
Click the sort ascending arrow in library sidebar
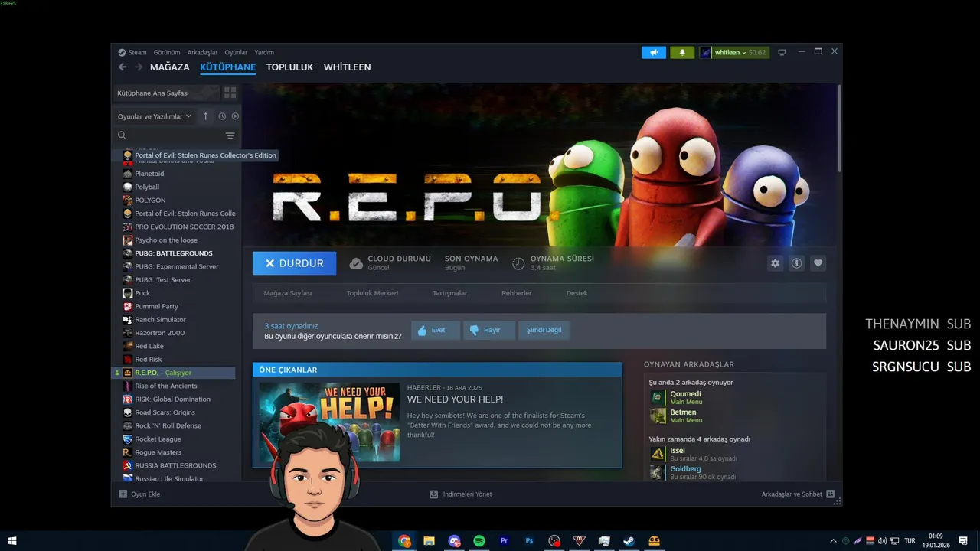[x=205, y=116]
